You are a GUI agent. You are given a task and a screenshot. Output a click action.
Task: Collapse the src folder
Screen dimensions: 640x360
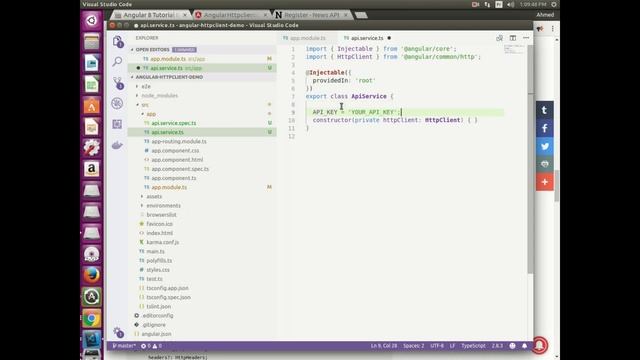click(x=145, y=105)
